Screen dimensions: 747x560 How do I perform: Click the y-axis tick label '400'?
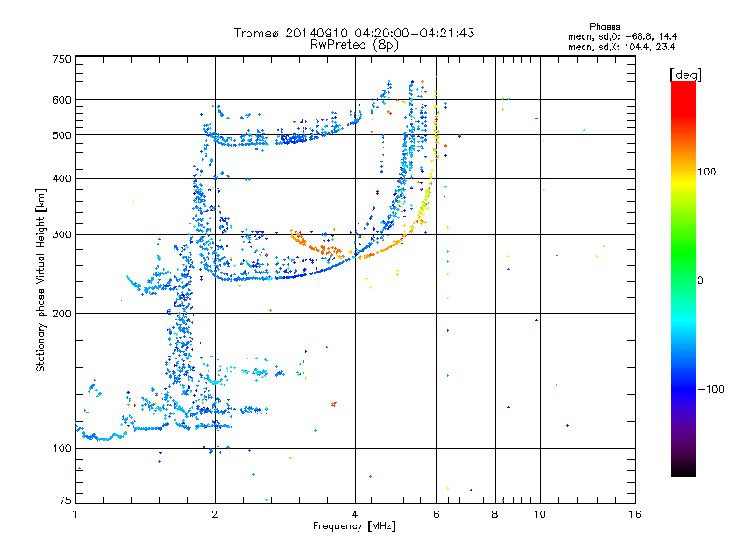tap(62, 178)
